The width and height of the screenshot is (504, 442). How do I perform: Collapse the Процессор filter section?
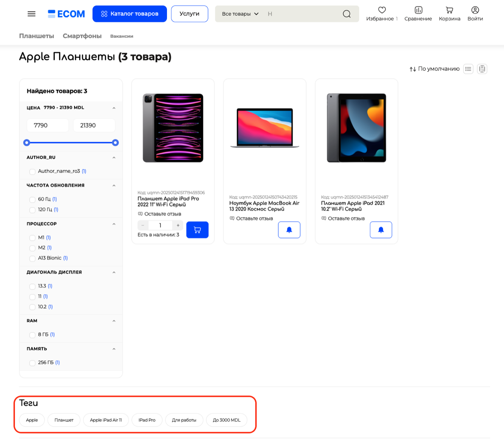(114, 224)
